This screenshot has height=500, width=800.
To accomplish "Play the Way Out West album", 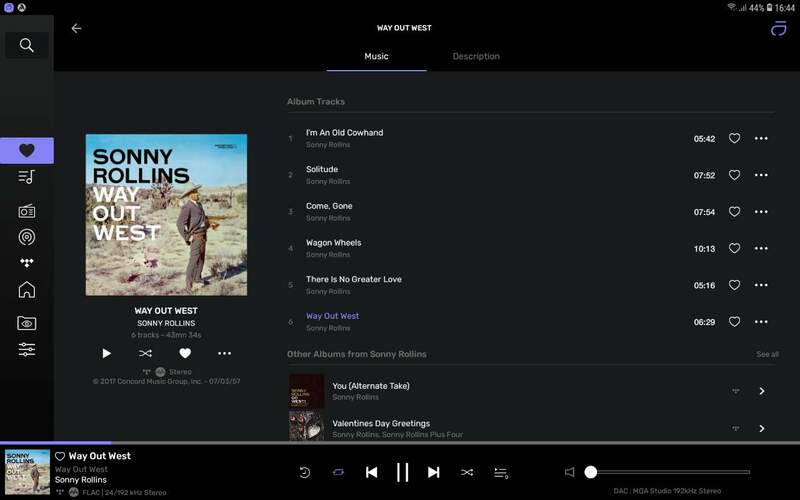I will pyautogui.click(x=106, y=353).
